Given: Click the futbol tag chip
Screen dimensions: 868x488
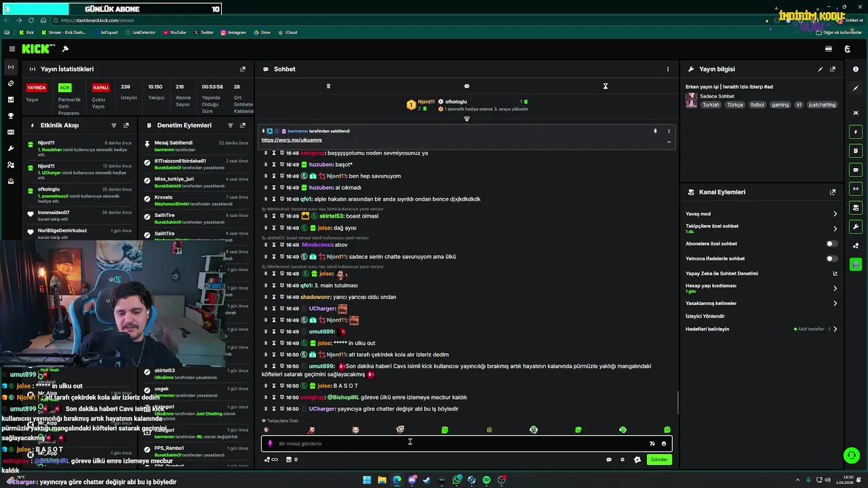Looking at the screenshot, I should coord(757,105).
